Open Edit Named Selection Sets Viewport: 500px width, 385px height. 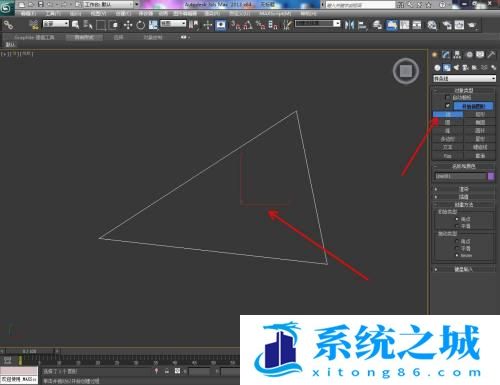tap(287, 25)
